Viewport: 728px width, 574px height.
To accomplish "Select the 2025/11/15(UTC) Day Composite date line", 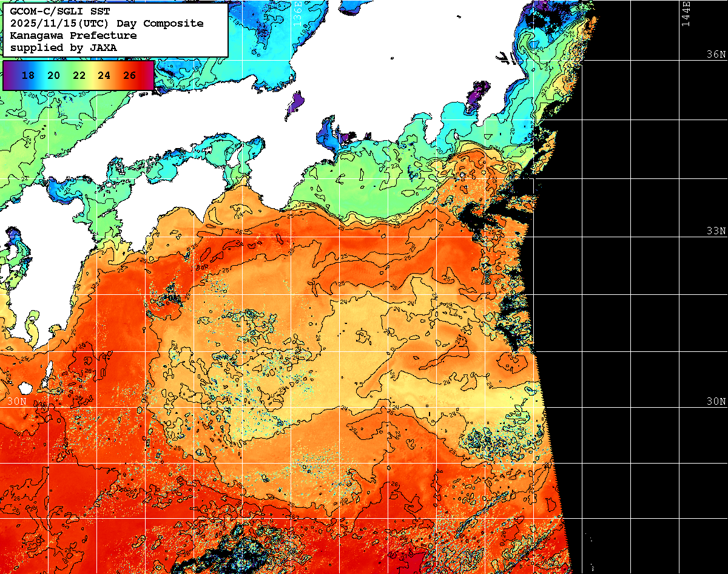I will tap(107, 24).
